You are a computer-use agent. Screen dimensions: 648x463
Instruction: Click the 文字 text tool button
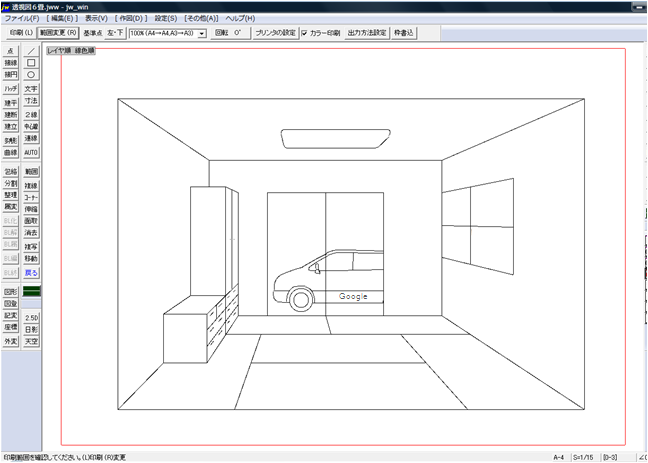(x=32, y=89)
